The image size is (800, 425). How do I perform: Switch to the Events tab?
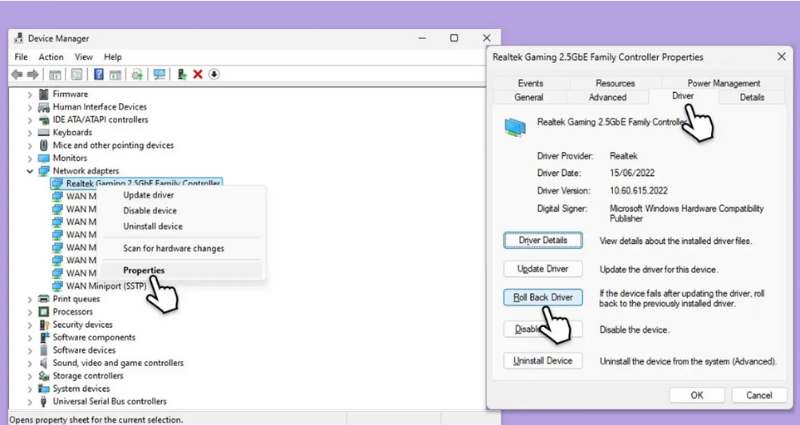(x=531, y=83)
